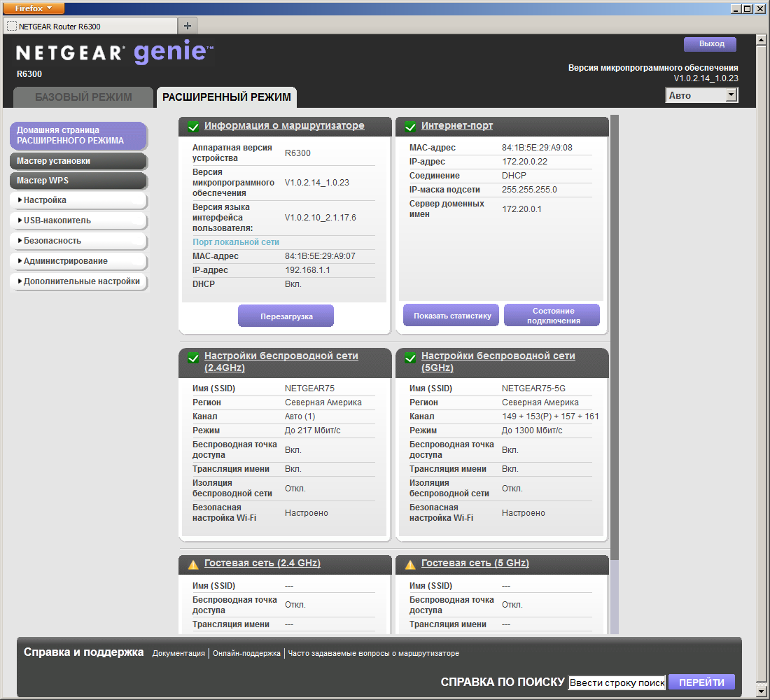Screen dimensions: 770x700
Task: Open the Интернет-порт heading link
Action: coord(456,126)
